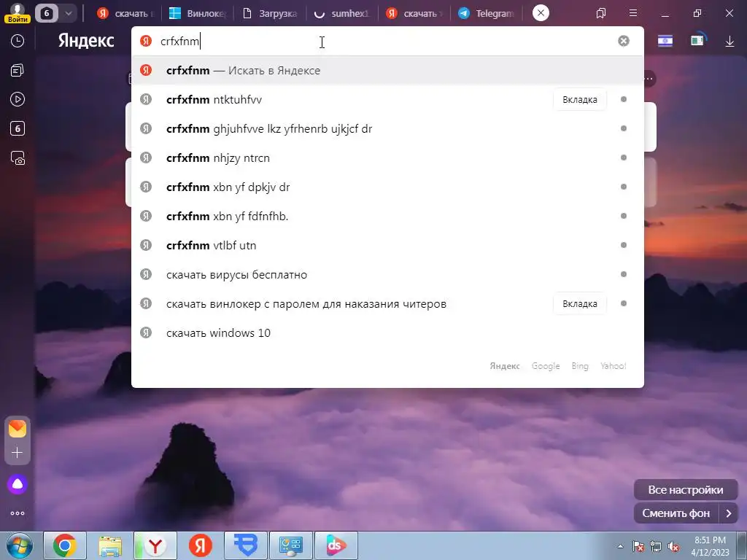Viewport: 747px width, 560px height.
Task: Choose Google as search engine
Action: tap(546, 366)
